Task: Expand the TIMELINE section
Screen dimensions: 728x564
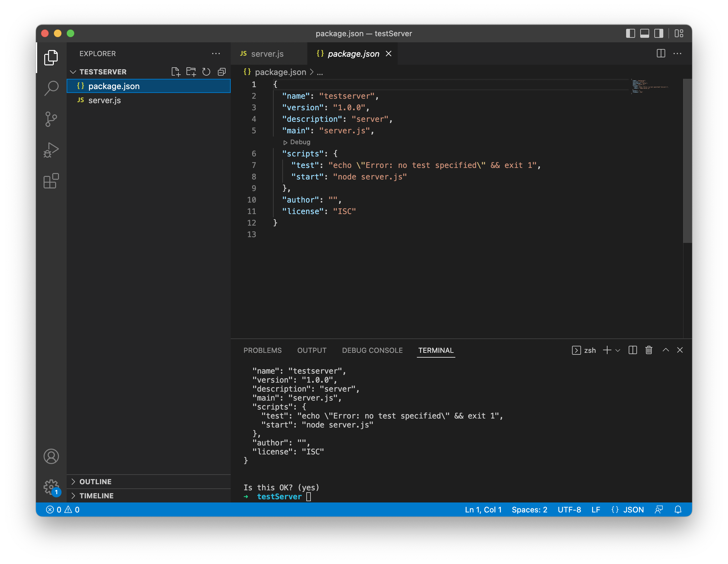Action: point(96,495)
